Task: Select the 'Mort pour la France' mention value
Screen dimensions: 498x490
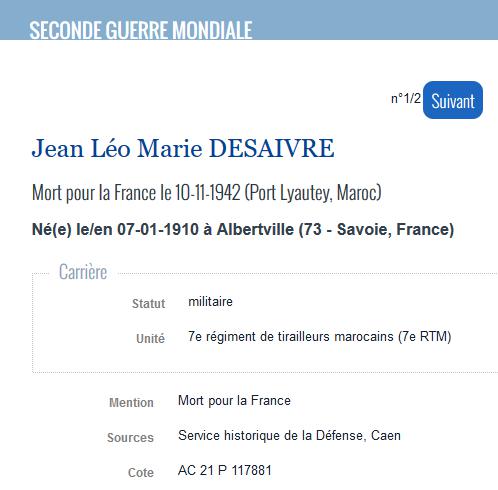Action: coord(234,400)
